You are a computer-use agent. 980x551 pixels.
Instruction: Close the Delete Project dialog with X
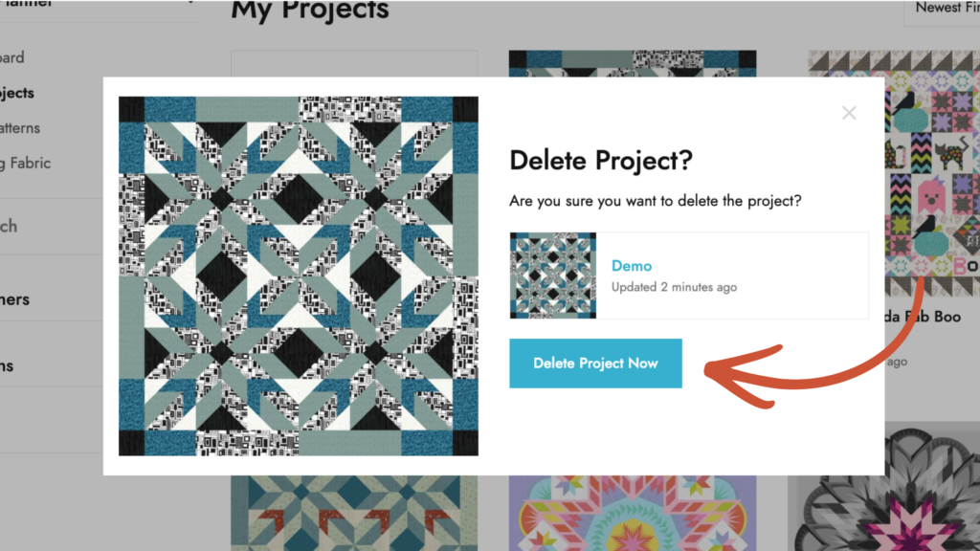tap(849, 113)
